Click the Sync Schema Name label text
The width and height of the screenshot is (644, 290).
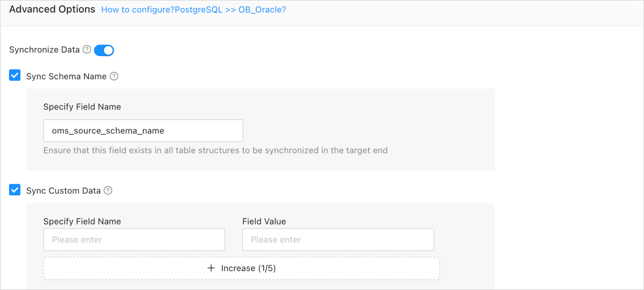[x=66, y=77]
